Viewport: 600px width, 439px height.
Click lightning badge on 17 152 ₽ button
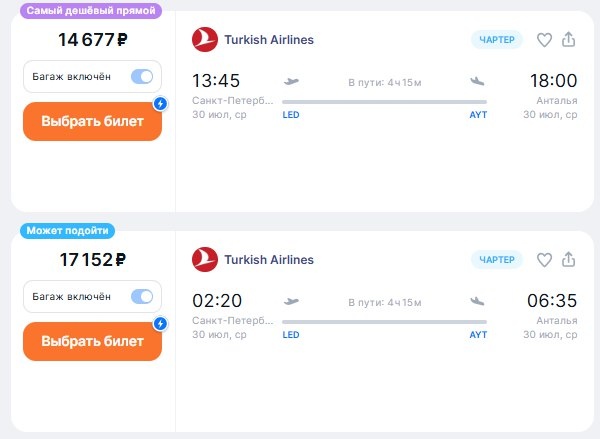tap(160, 323)
